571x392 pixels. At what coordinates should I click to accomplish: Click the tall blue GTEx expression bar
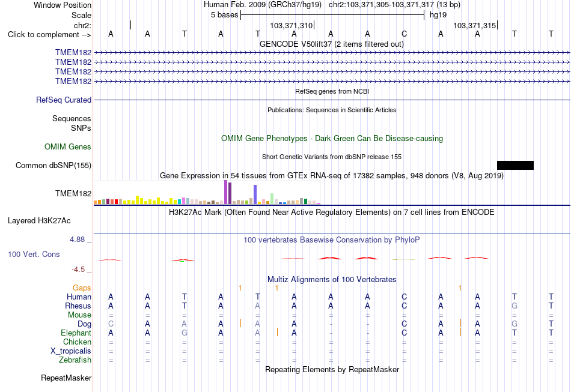click(255, 194)
